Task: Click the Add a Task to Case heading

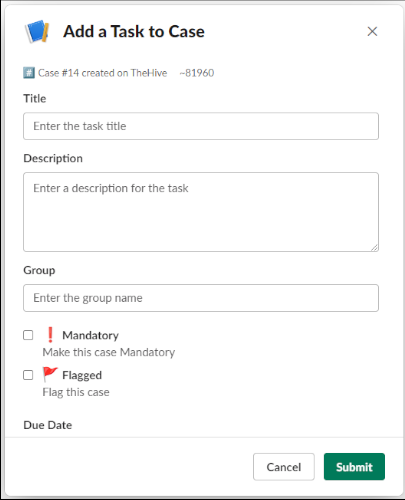Action: point(134,32)
